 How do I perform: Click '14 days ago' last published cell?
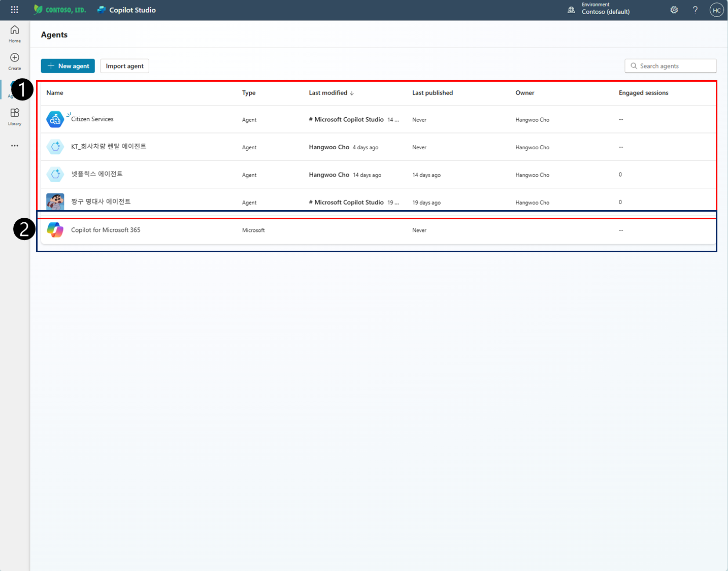click(426, 175)
